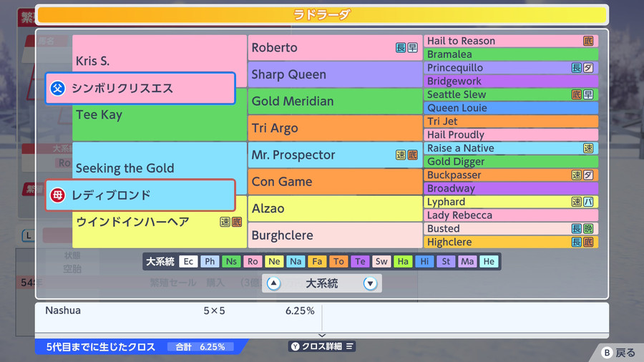Click the Ne lineage swatch

pyautogui.click(x=274, y=261)
